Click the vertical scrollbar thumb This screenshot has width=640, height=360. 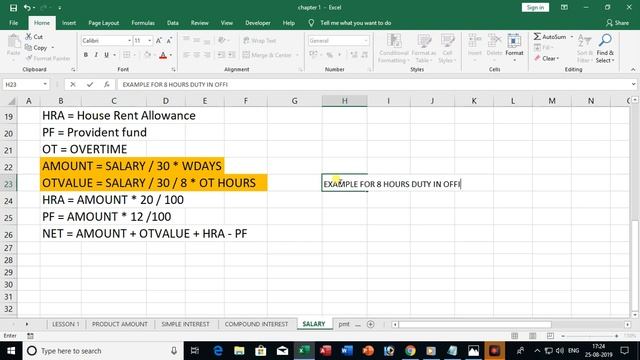point(635,266)
